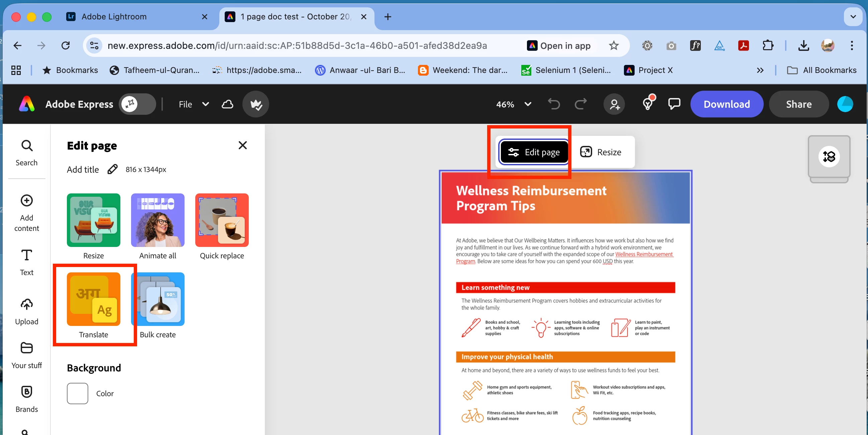Click the Share button

(x=798, y=104)
